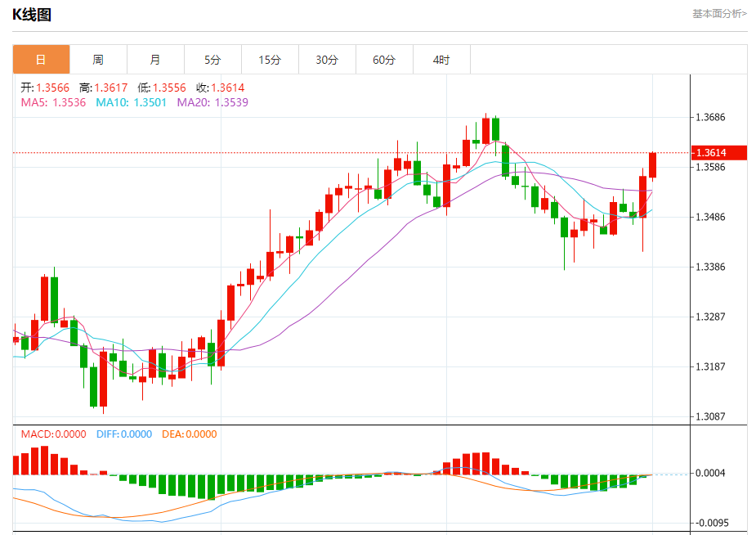Open the 30分 interval tab

pyautogui.click(x=327, y=60)
